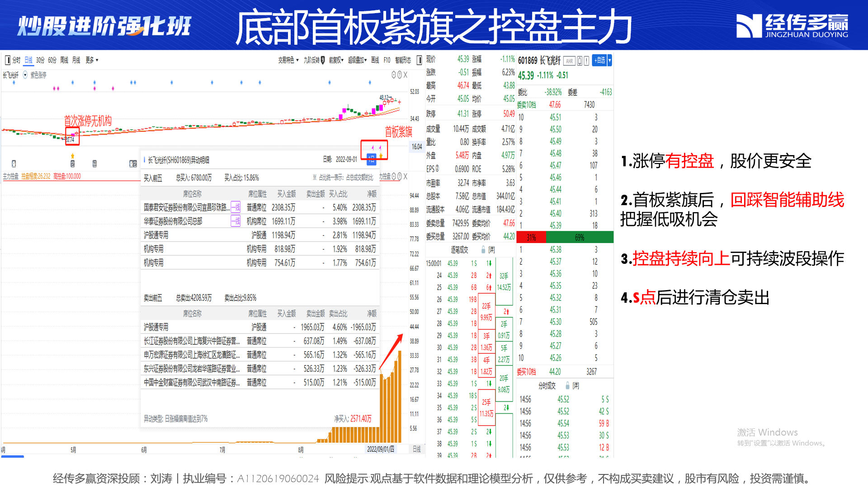Expand the +自选 dropdown arrow

click(x=610, y=61)
